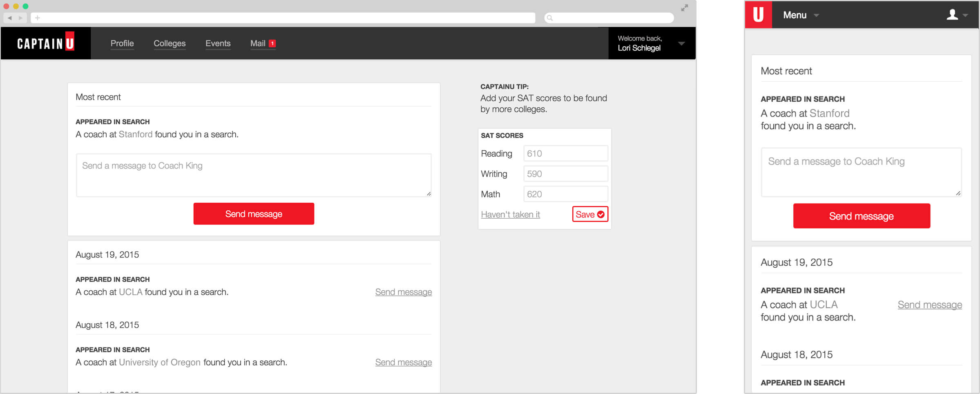Open the mobile Menu dropdown
The width and height of the screenshot is (980, 394).
(801, 15)
